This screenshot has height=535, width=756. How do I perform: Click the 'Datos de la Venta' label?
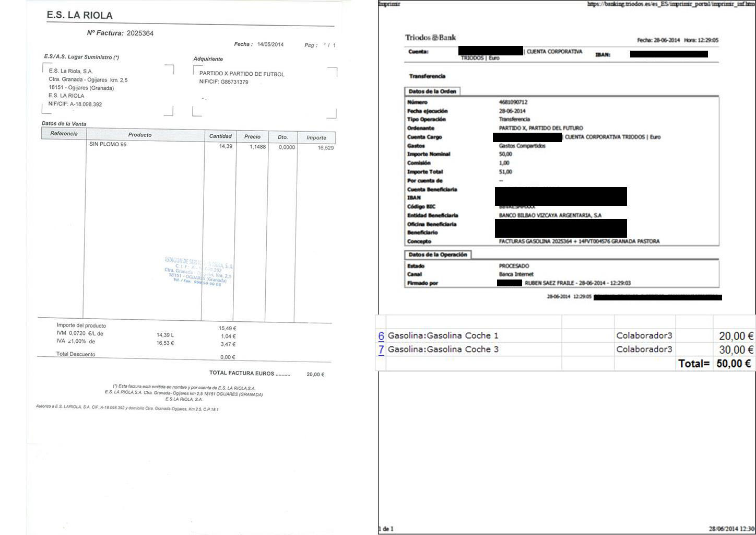click(x=64, y=124)
